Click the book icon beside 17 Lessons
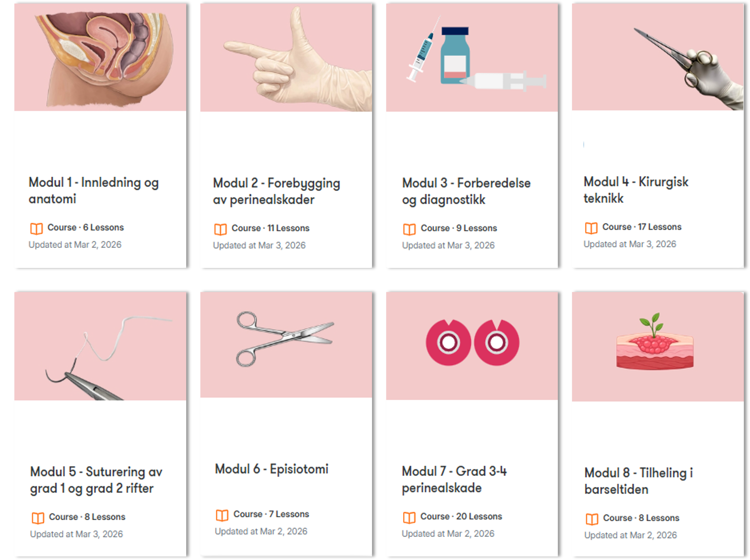750x560 pixels. [x=591, y=228]
